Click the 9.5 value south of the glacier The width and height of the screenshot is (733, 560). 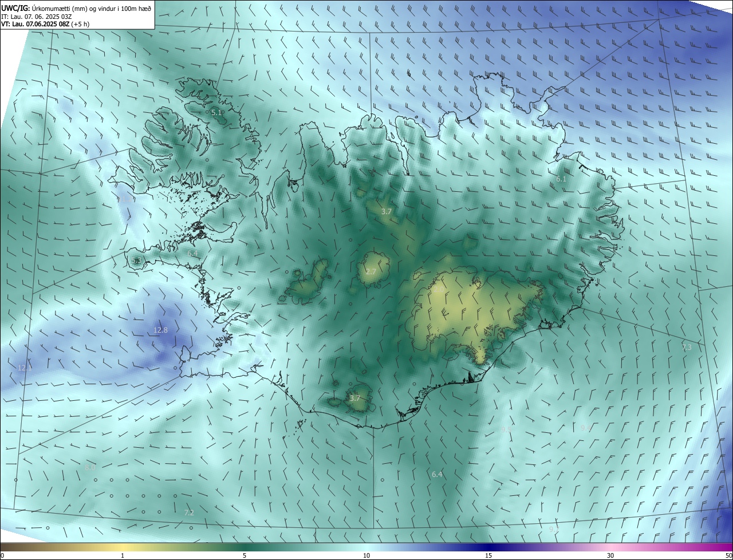506,429
